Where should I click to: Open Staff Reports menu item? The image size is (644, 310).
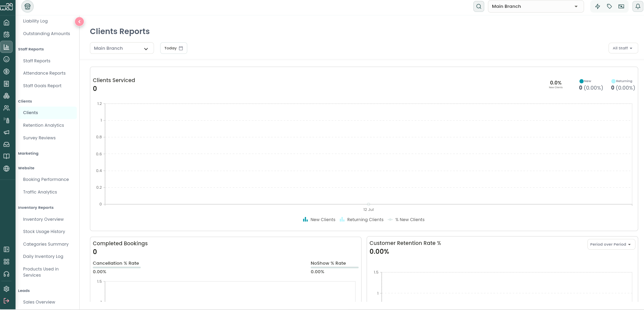(x=37, y=61)
